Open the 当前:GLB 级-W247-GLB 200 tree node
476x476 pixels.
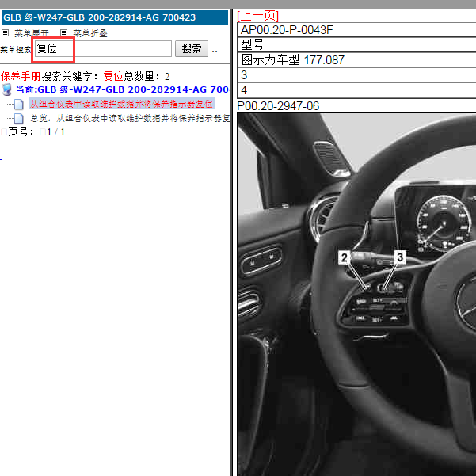(x=122, y=89)
